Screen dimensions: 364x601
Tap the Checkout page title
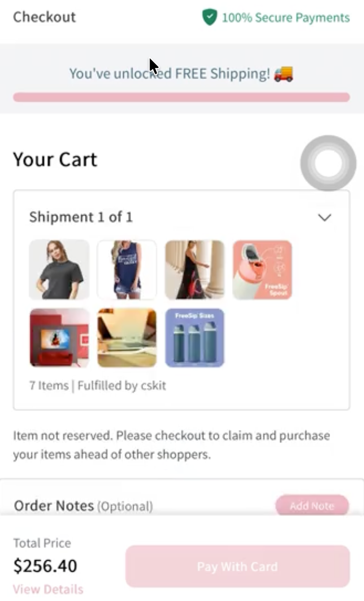tap(45, 17)
